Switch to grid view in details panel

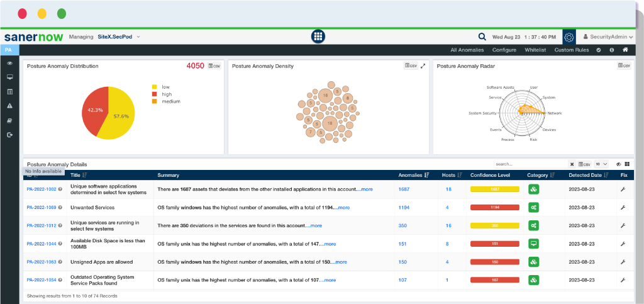(x=627, y=164)
